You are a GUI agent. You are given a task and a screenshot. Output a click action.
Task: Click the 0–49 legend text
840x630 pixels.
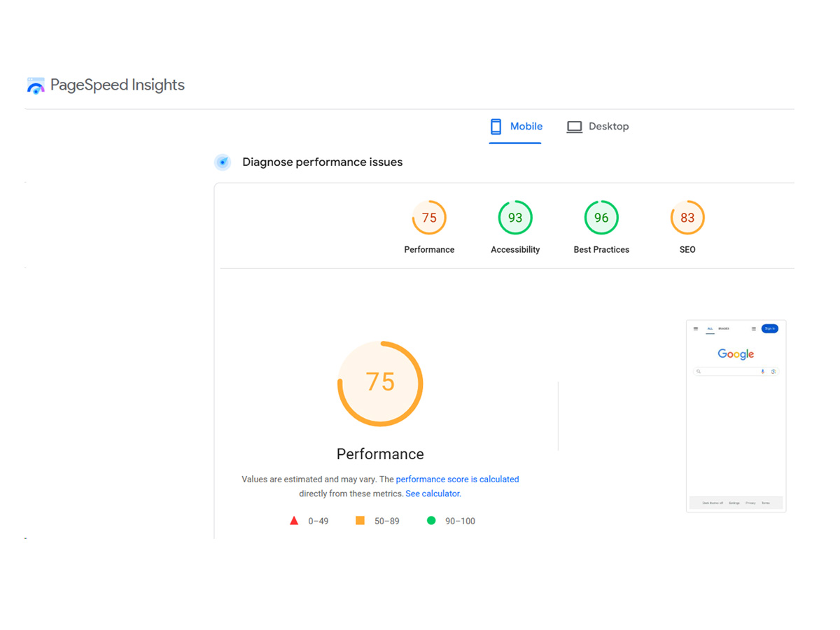click(x=318, y=521)
